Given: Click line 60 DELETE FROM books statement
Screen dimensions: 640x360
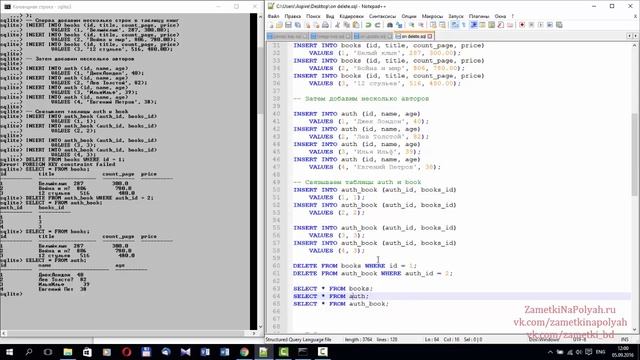Looking at the screenshot, I should coord(355,266).
